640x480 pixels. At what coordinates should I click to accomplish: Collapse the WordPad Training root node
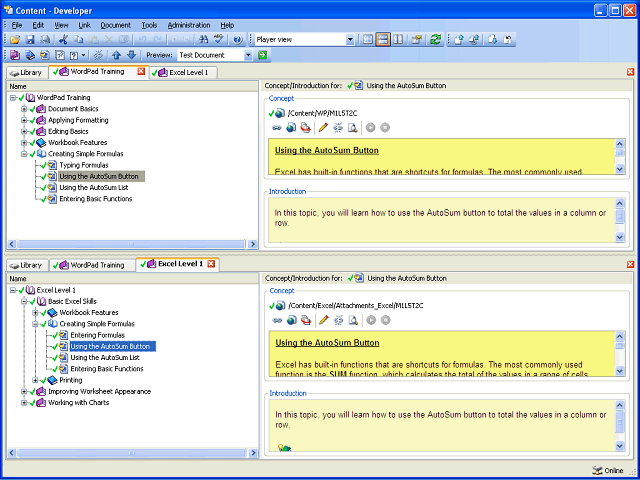click(13, 98)
